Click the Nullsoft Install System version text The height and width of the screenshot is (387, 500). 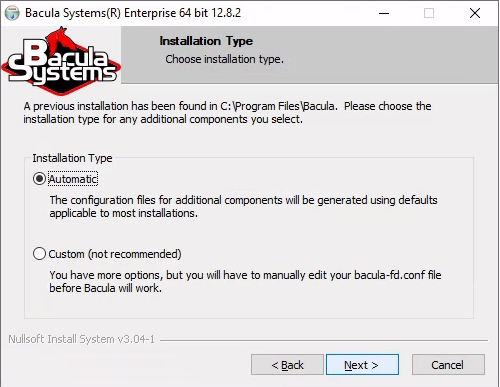pos(82,339)
